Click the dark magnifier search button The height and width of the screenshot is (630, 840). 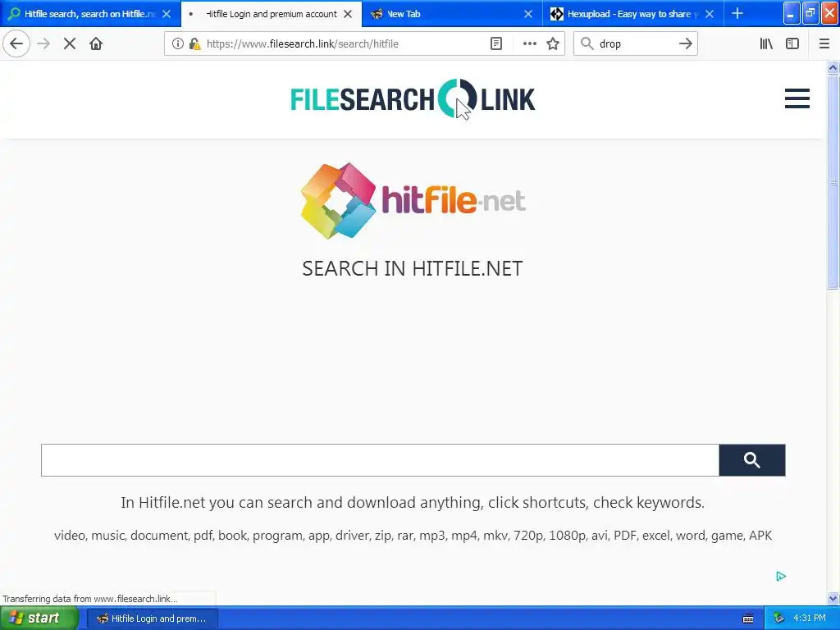(752, 460)
